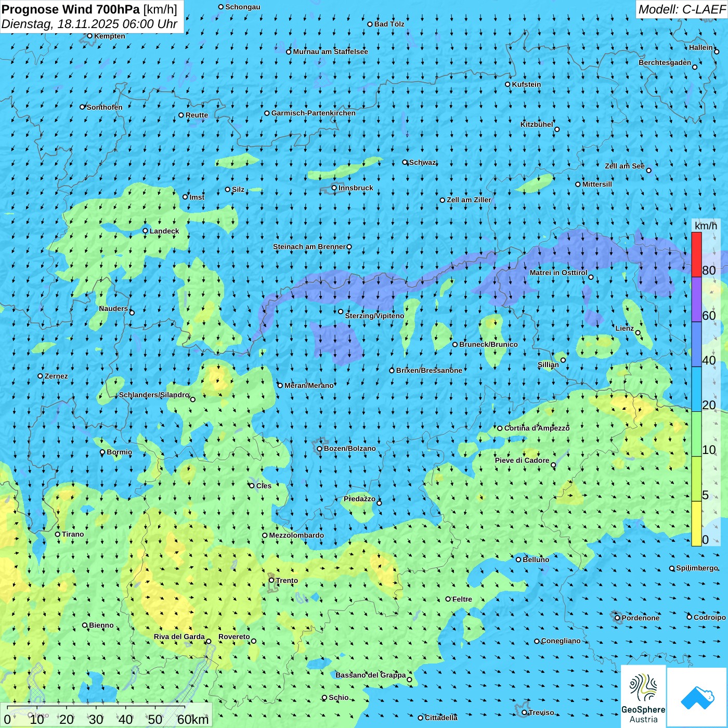Choose the green 10–20 km/h legend band
This screenshot has width=728, height=728.
(x=696, y=434)
